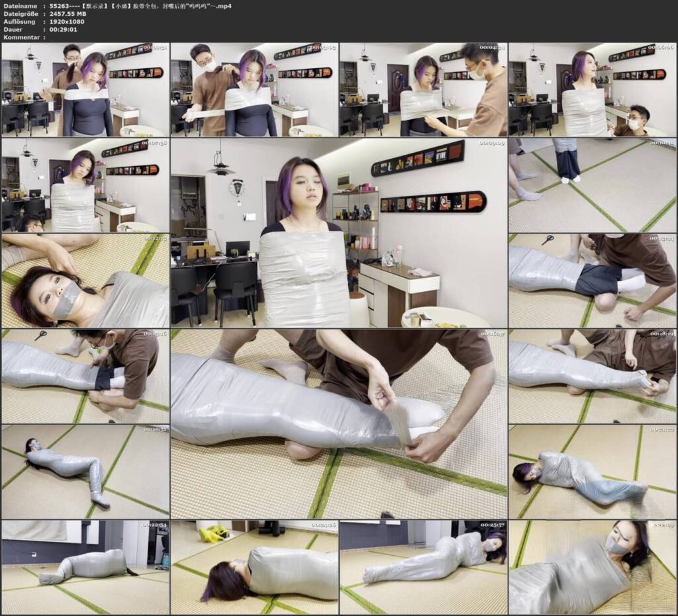Open the thumbnail stamped 00:21:22
Screen dimensions: 678x616
[593, 472]
